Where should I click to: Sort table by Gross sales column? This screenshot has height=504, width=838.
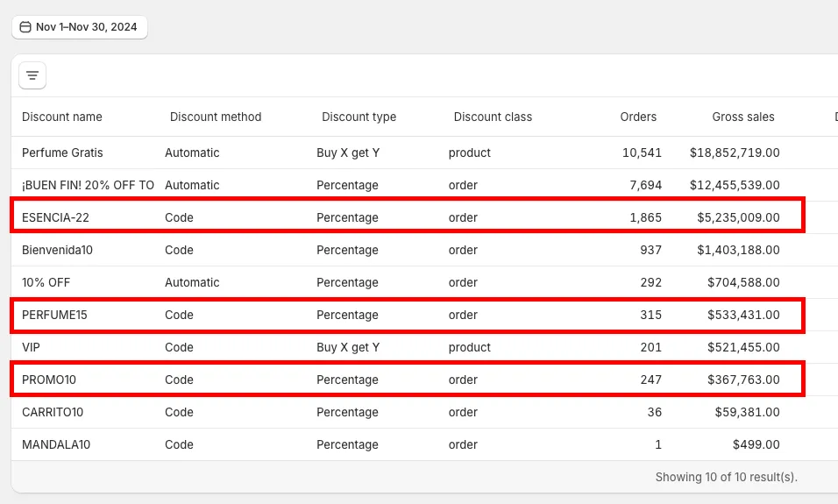tap(742, 117)
